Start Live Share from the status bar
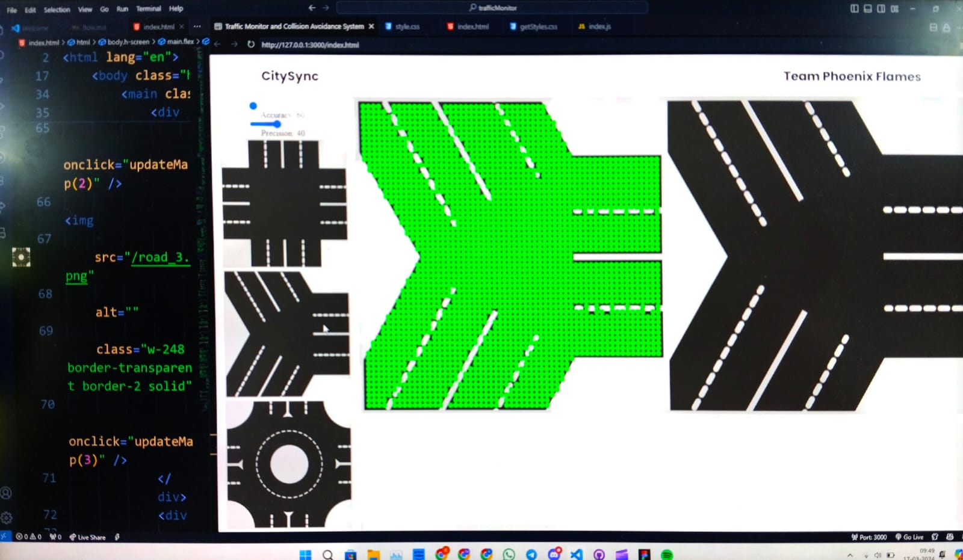The height and width of the screenshot is (560, 963). pyautogui.click(x=87, y=537)
